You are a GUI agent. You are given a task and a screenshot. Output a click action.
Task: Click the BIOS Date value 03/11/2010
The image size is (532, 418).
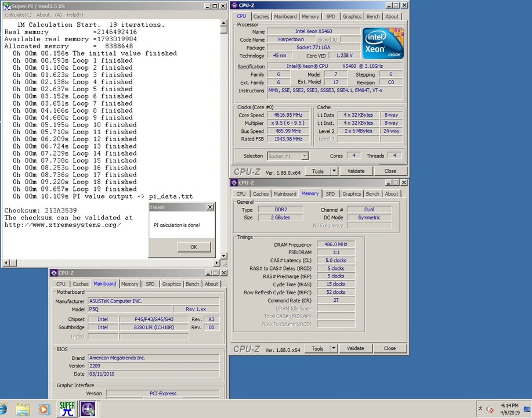[x=154, y=374]
